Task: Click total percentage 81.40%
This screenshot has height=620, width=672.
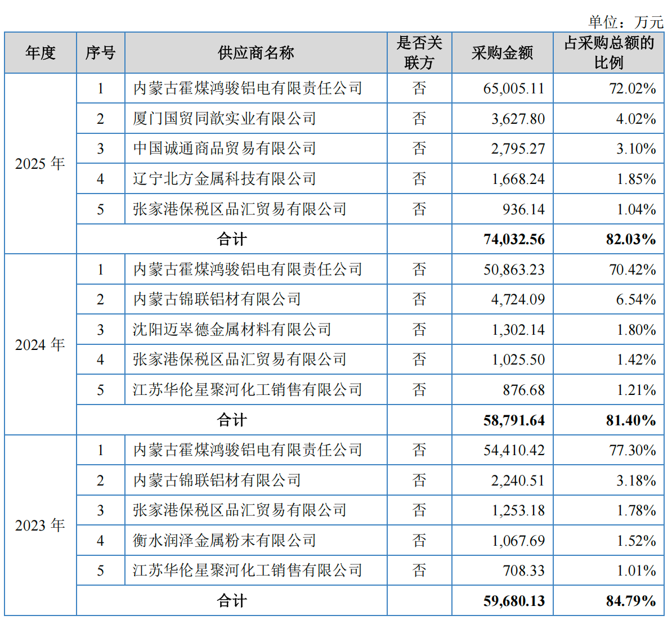Action: coord(631,420)
